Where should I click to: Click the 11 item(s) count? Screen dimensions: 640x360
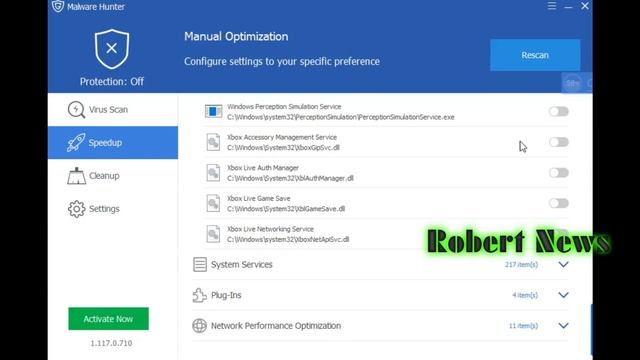pyautogui.click(x=523, y=326)
